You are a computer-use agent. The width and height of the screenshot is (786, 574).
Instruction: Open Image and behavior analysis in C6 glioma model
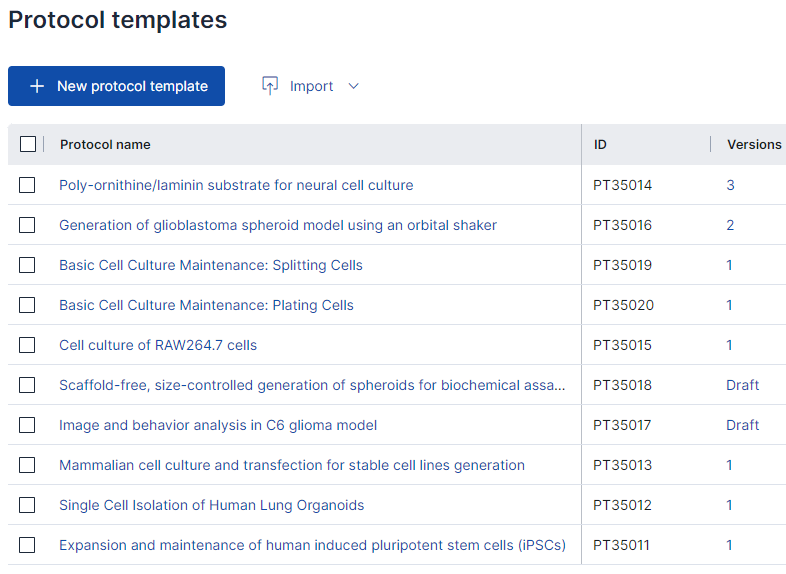coord(218,425)
